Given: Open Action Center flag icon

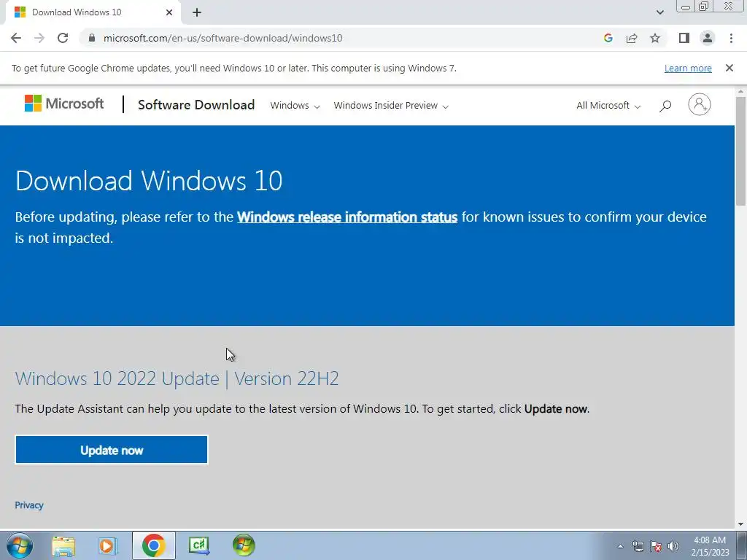Looking at the screenshot, I should pos(656,546).
